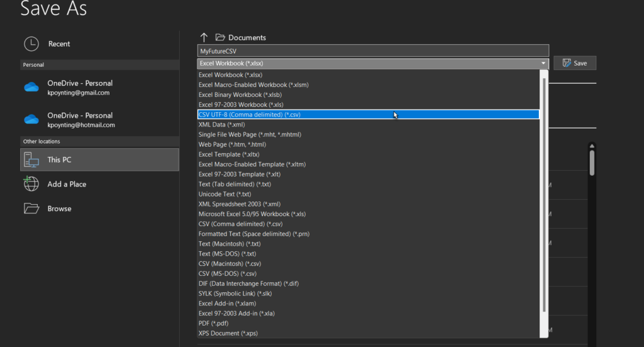Select XPS Document (*.xps) option
This screenshot has height=347, width=644.
point(228,333)
